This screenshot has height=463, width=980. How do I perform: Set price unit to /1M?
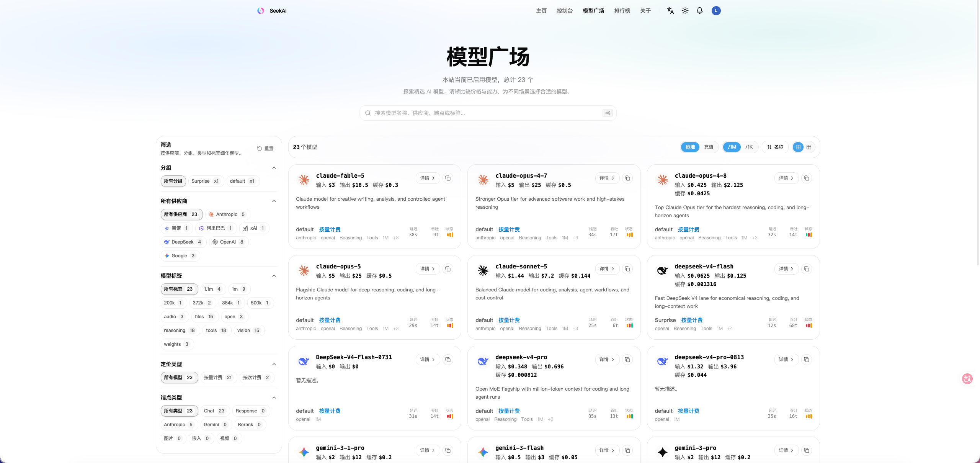point(732,147)
